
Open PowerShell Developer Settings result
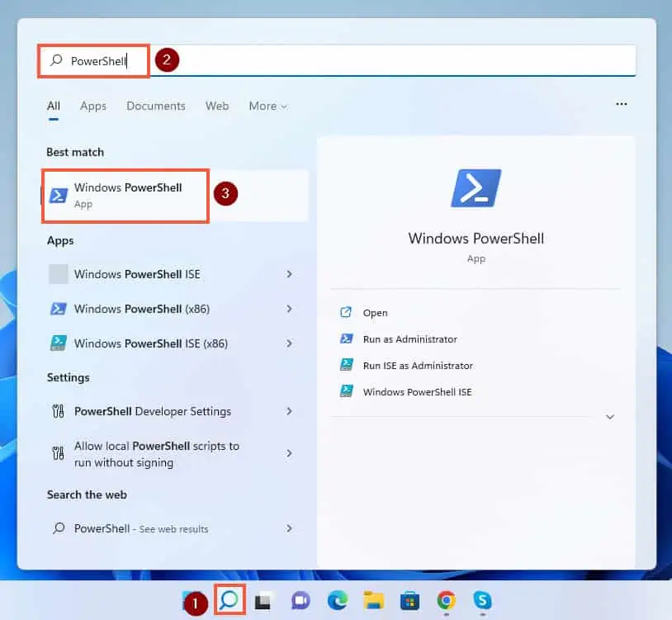(172, 411)
